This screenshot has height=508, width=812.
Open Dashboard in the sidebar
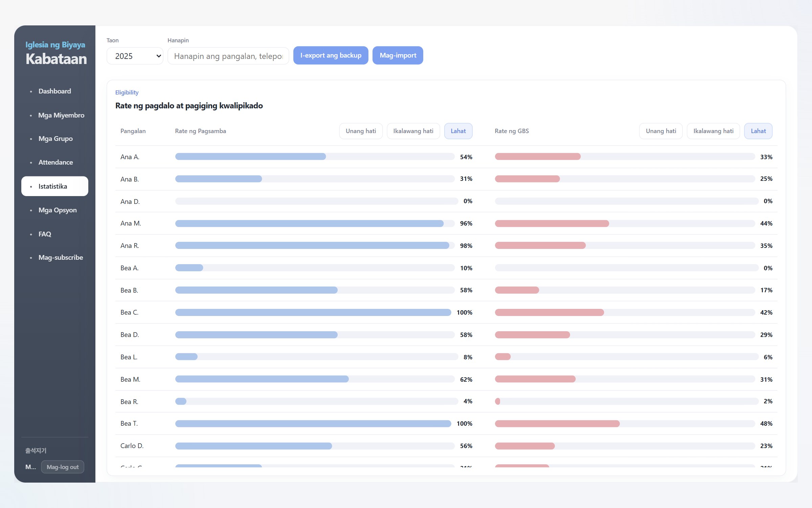point(54,91)
